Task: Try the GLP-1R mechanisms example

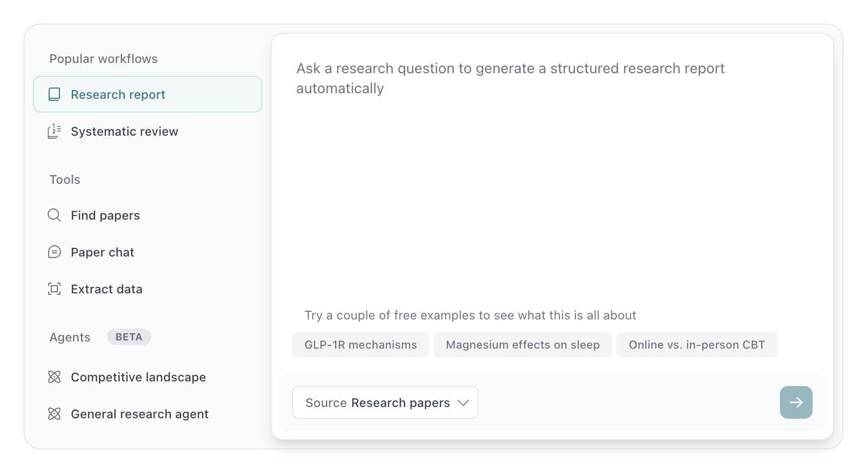Action: (x=361, y=345)
